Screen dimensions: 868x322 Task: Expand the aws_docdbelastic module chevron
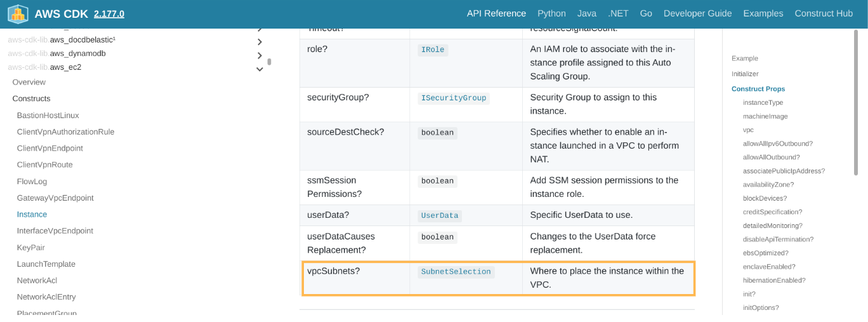260,42
